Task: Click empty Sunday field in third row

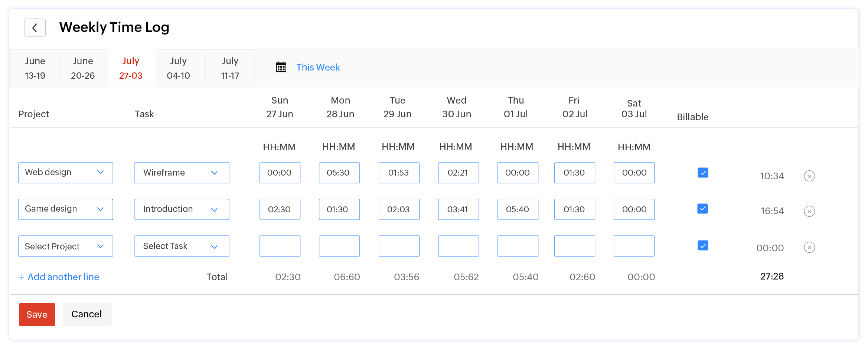Action: pyautogui.click(x=280, y=246)
